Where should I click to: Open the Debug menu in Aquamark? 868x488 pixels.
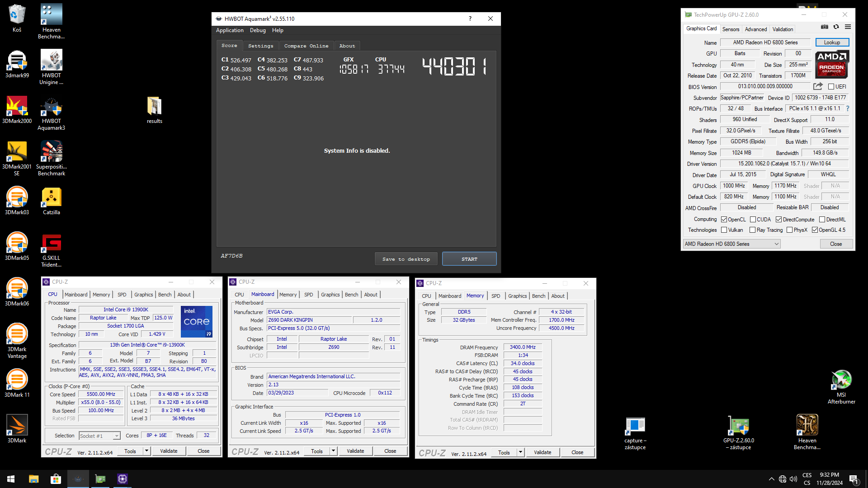coord(258,30)
